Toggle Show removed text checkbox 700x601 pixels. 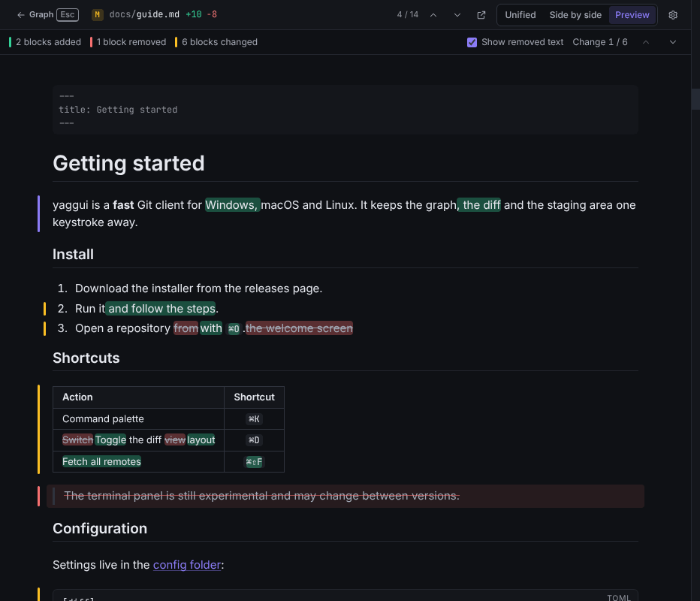(472, 42)
